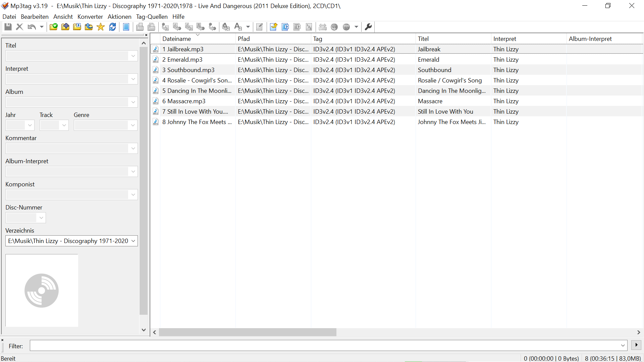The width and height of the screenshot is (644, 362).
Task: Expand the Komponist field dropdown
Action: [x=133, y=195]
